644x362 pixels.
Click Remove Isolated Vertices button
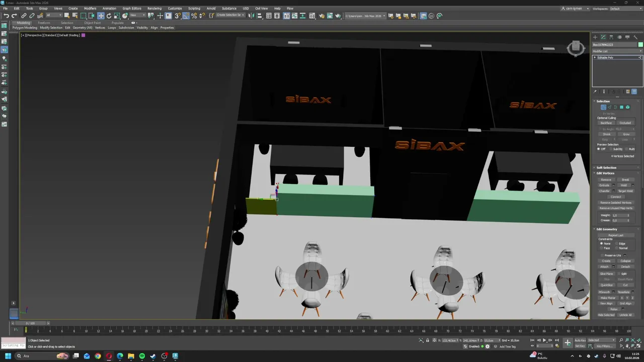pyautogui.click(x=616, y=203)
